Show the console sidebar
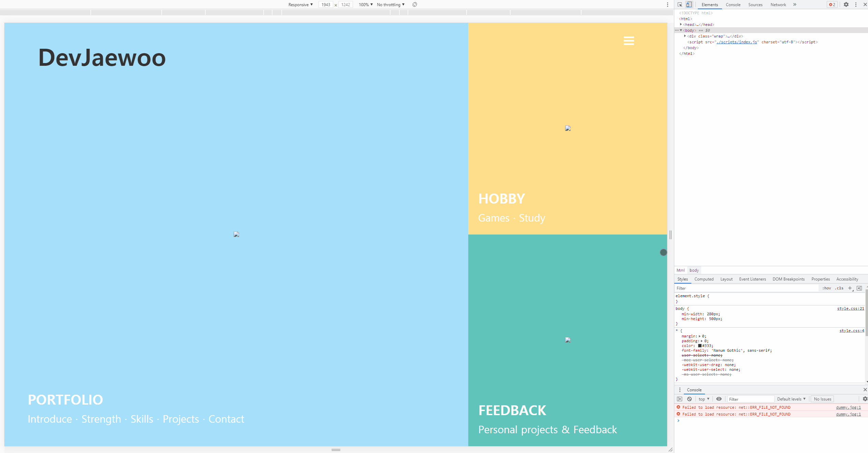This screenshot has height=453, width=868. [680, 399]
